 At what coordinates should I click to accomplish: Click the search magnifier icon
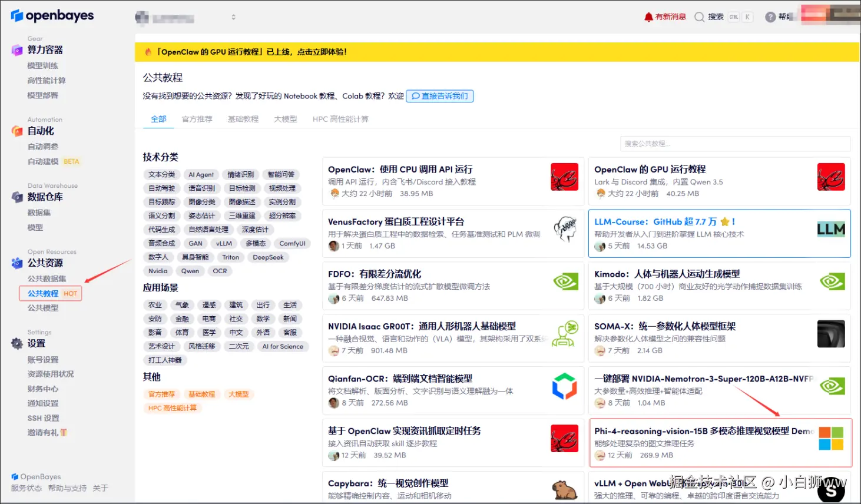(x=699, y=17)
